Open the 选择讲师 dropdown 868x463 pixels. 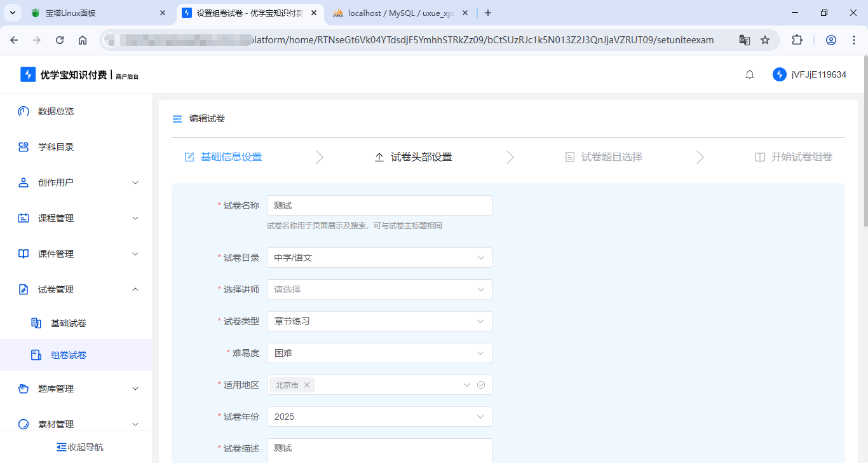tap(379, 289)
